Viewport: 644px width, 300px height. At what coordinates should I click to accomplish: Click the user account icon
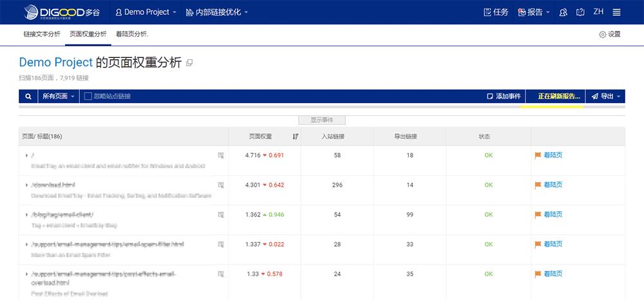point(563,12)
